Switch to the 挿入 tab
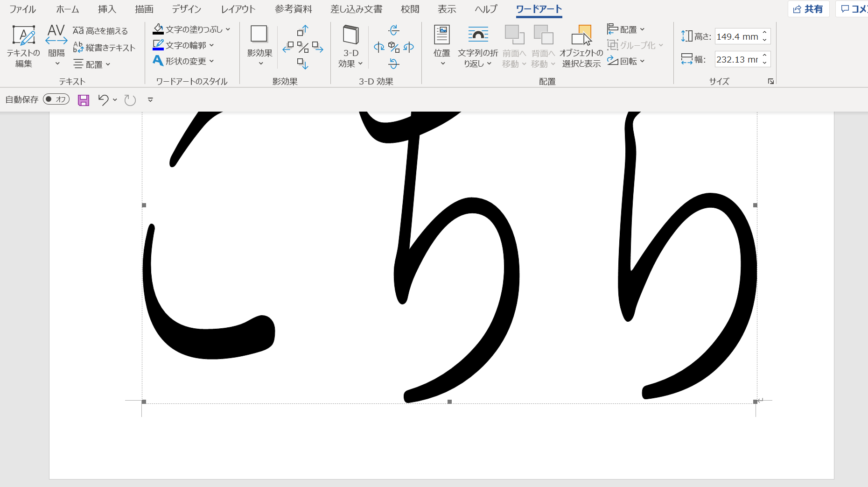This screenshot has width=868, height=487. [x=107, y=9]
